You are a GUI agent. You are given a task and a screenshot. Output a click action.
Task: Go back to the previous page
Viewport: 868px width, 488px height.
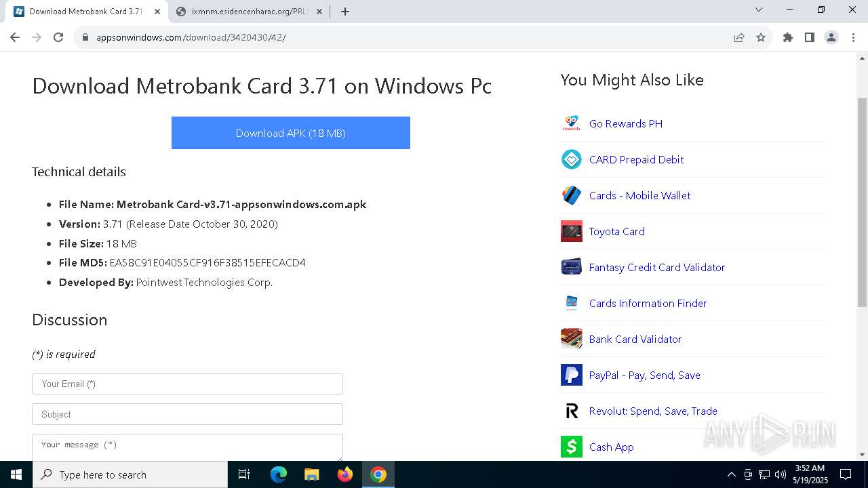click(15, 37)
